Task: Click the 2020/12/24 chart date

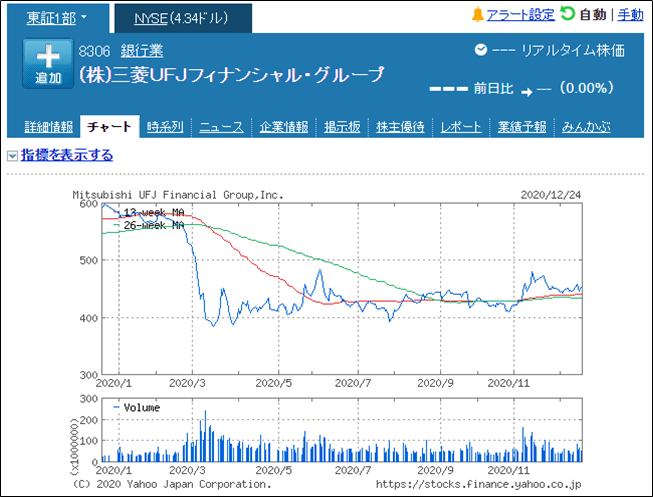Action: [x=551, y=195]
